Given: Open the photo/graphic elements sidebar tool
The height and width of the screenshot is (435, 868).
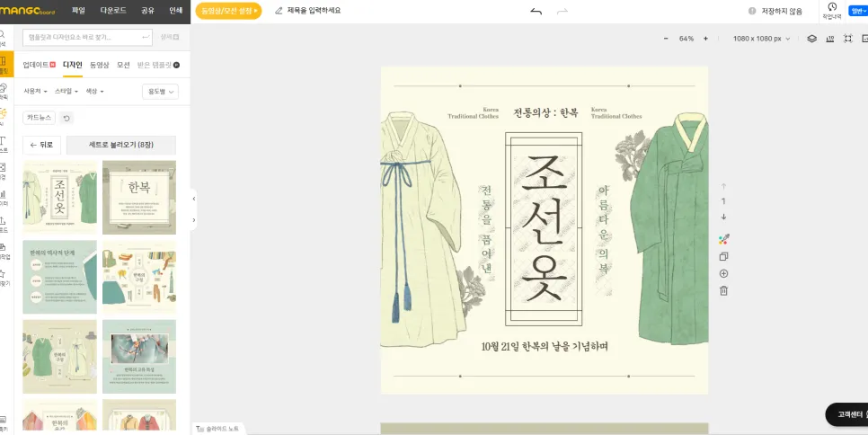Looking at the screenshot, I should click(x=4, y=91).
